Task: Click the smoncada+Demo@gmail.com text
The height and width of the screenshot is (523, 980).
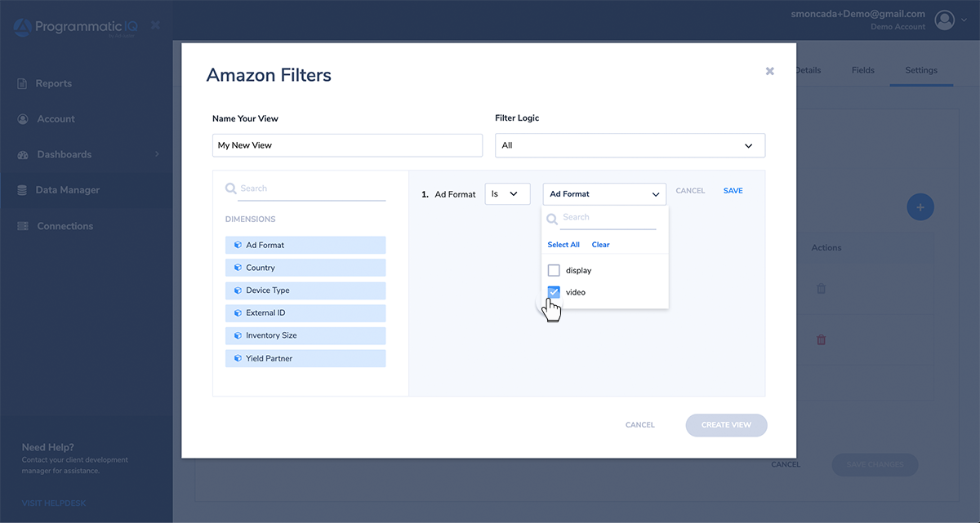Action: point(858,14)
